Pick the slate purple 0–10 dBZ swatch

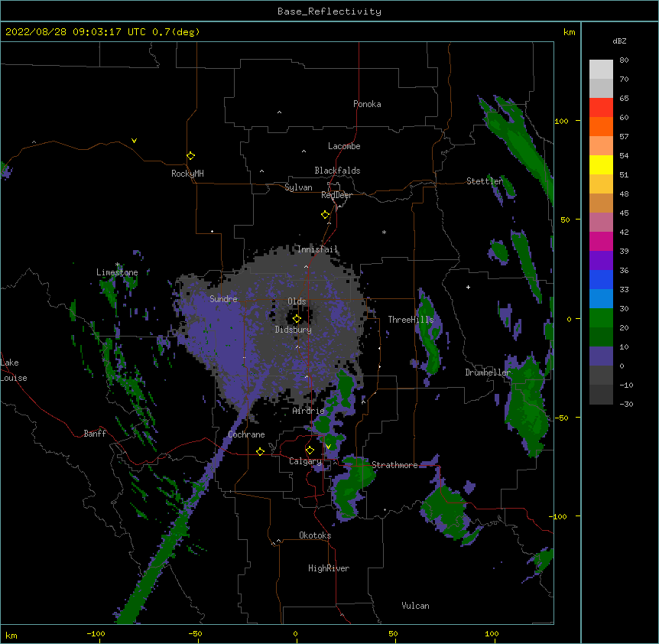pos(601,356)
